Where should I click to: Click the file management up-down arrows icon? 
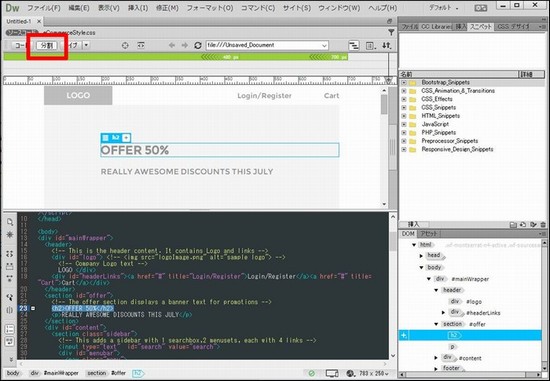click(387, 46)
